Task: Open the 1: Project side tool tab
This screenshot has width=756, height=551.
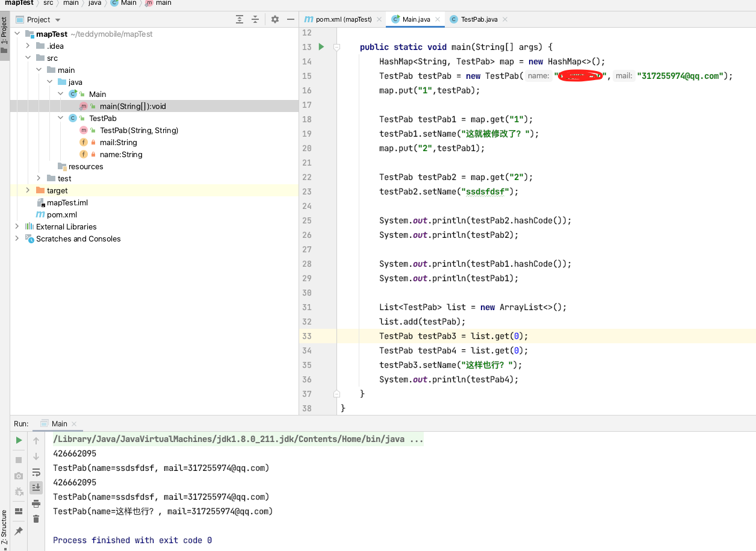Action: click(x=4, y=35)
